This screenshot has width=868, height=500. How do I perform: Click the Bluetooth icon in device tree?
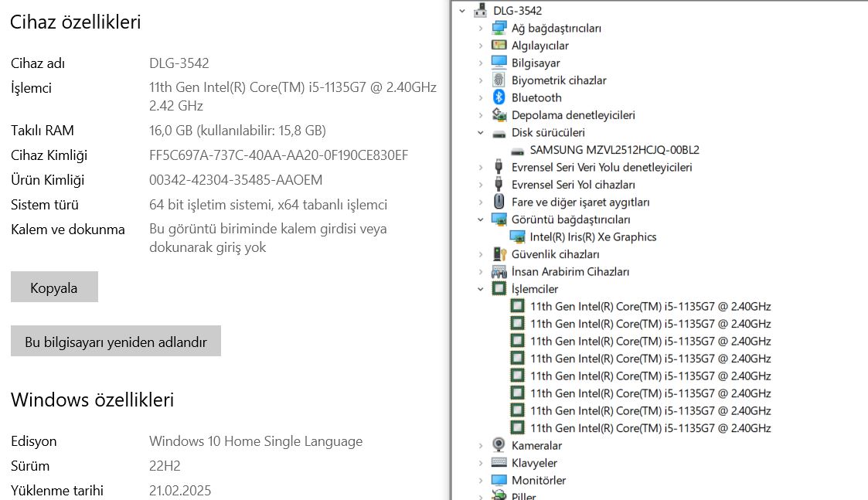pyautogui.click(x=499, y=97)
